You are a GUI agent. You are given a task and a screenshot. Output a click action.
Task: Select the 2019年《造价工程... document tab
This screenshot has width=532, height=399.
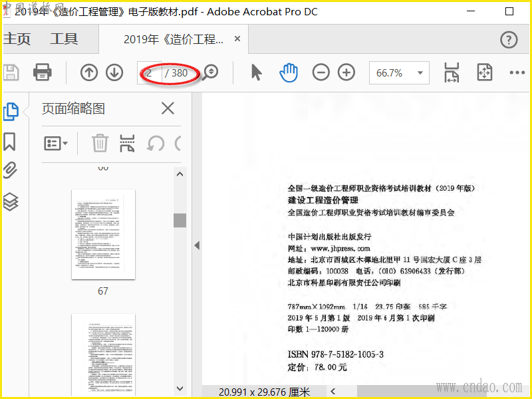[174, 39]
